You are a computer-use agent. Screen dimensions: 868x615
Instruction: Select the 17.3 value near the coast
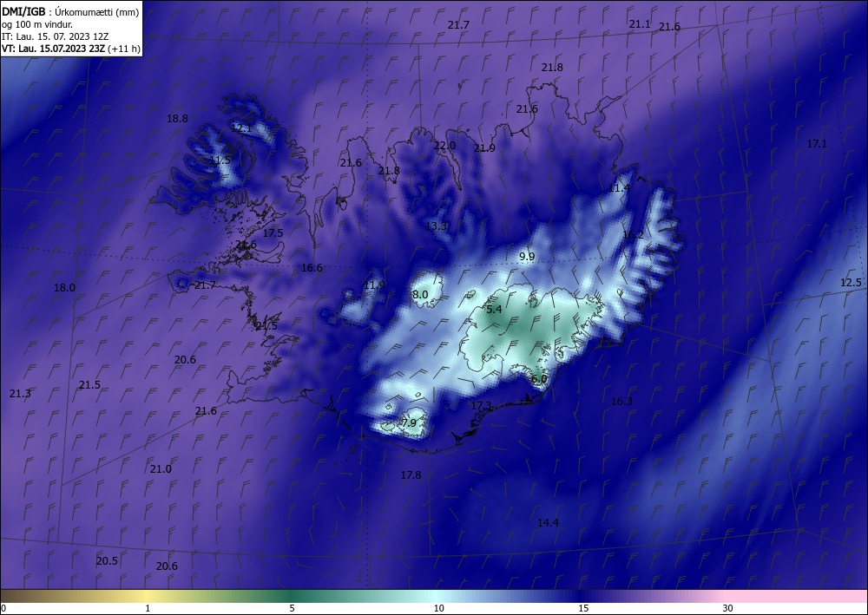481,406
